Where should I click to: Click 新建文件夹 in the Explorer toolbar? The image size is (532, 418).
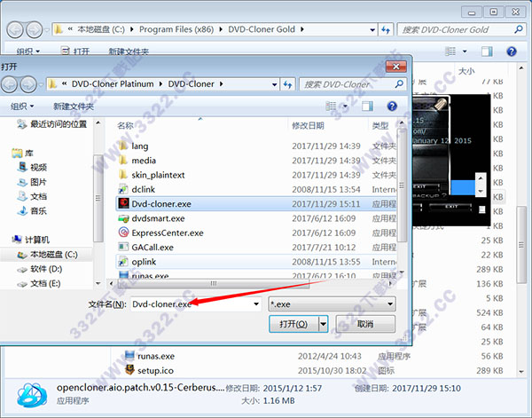click(x=129, y=51)
